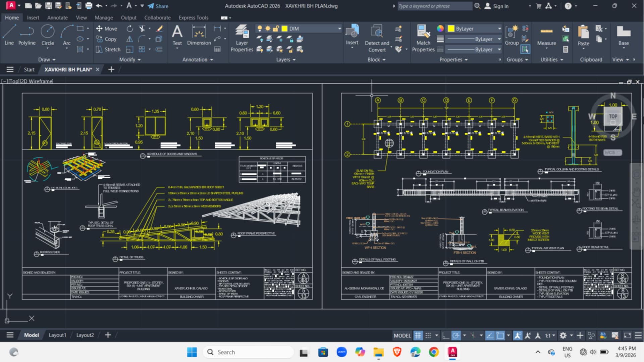Viewport: 644px width, 362px height.
Task: Toggle the drawing grid display
Action: (418, 335)
